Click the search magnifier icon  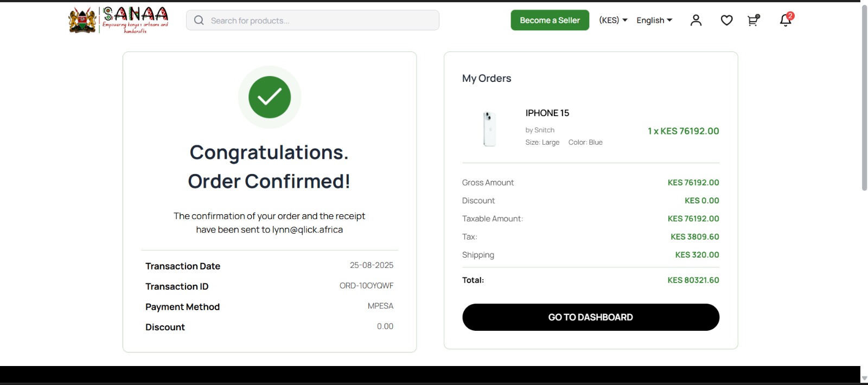[199, 21]
